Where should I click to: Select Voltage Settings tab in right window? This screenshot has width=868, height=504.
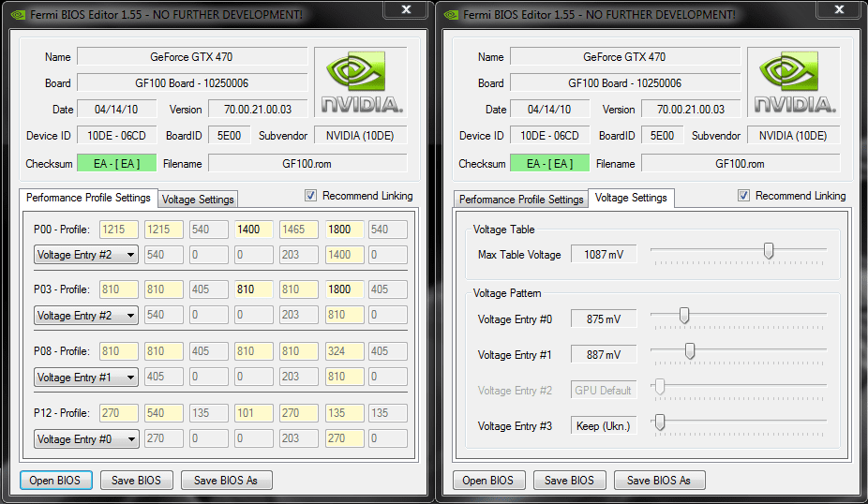[631, 198]
